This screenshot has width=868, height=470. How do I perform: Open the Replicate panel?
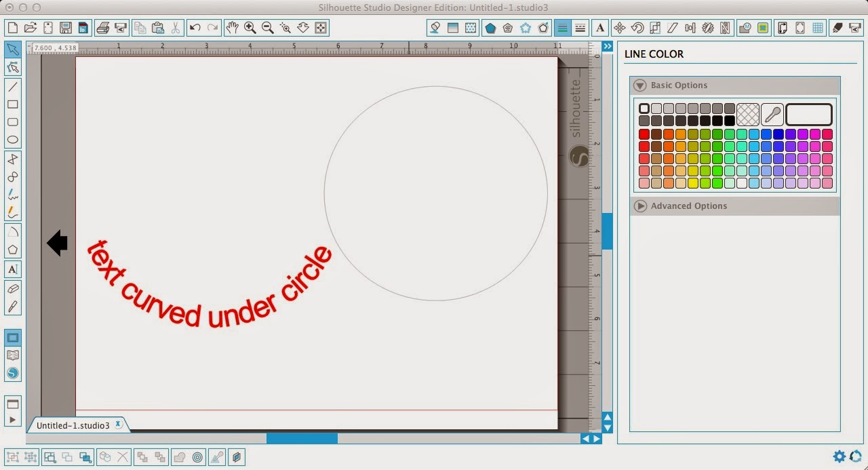tap(707, 28)
